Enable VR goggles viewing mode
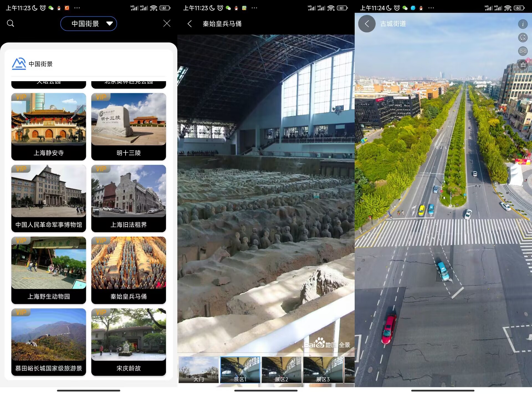Screen dimensions: 532x394 point(523,51)
